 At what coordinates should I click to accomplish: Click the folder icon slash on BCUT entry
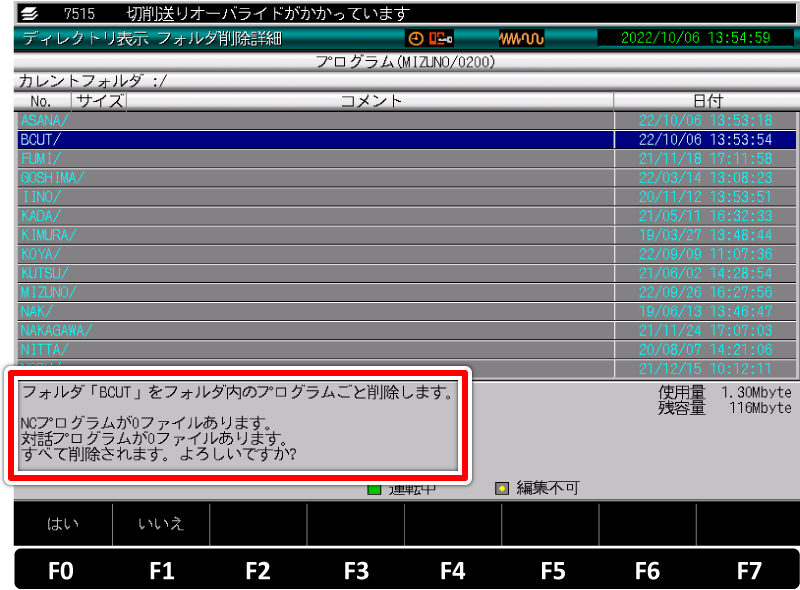click(55, 137)
